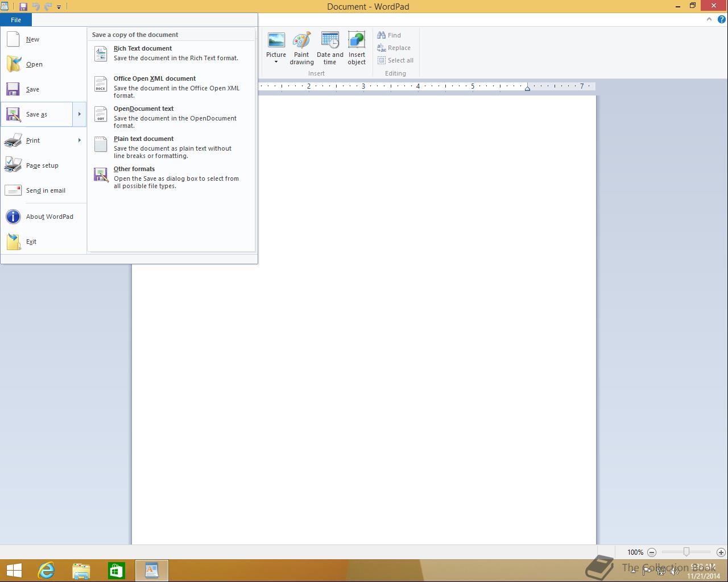Save as OpenDocument text
The height and width of the screenshot is (582, 728).
(171, 117)
